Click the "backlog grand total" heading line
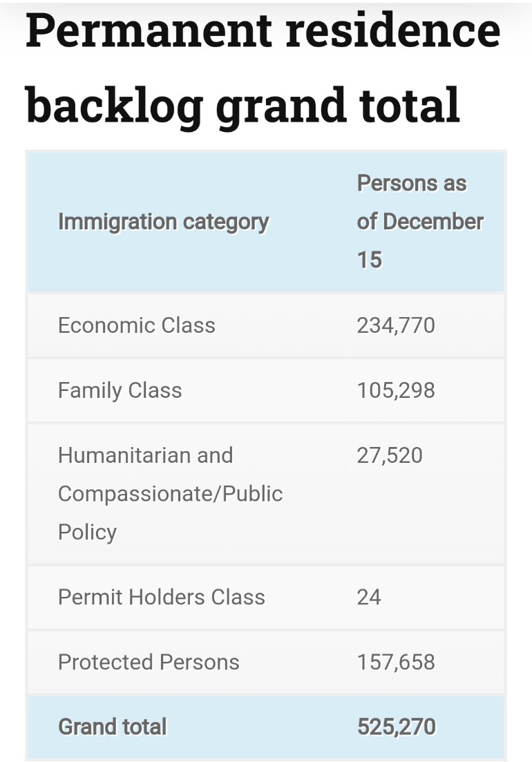This screenshot has height=762, width=532. (x=243, y=106)
